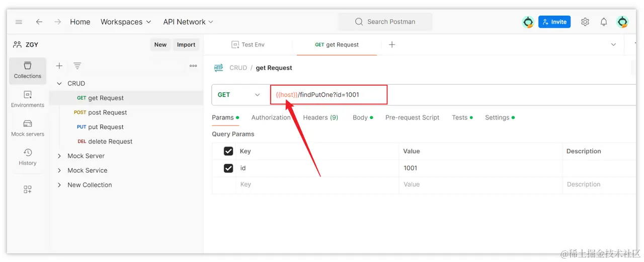Click the empty Key cell

point(318,184)
